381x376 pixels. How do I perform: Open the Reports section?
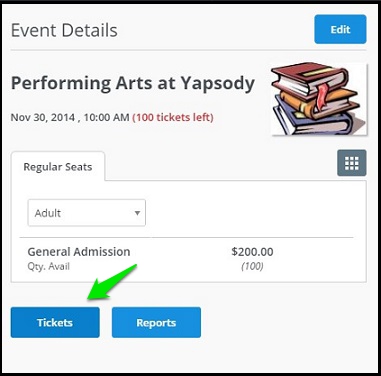click(156, 322)
